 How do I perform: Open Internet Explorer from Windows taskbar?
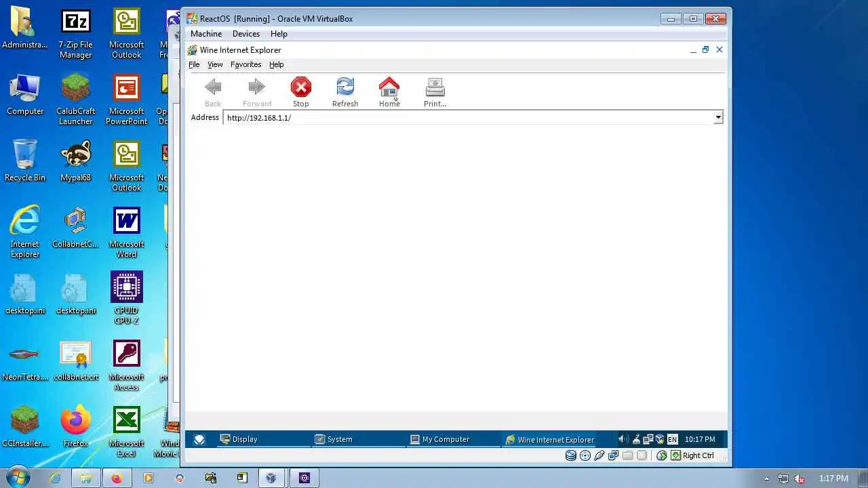(55, 479)
